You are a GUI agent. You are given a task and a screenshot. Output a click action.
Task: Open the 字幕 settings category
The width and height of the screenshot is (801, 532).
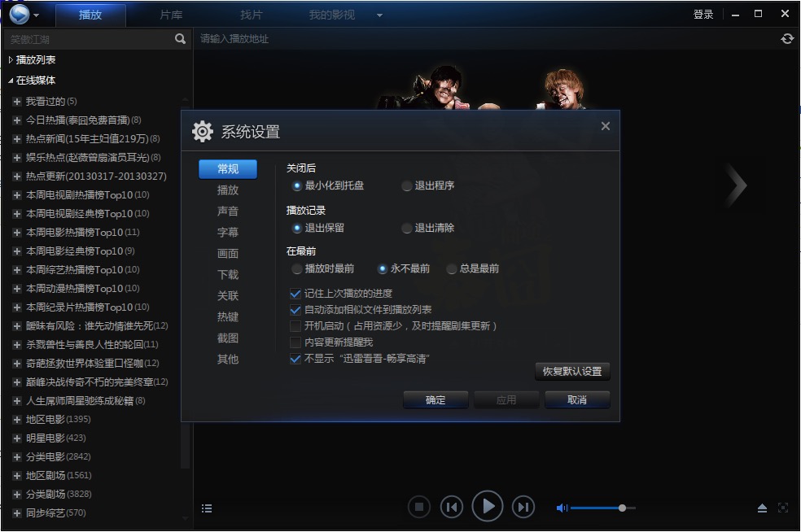pyautogui.click(x=228, y=232)
